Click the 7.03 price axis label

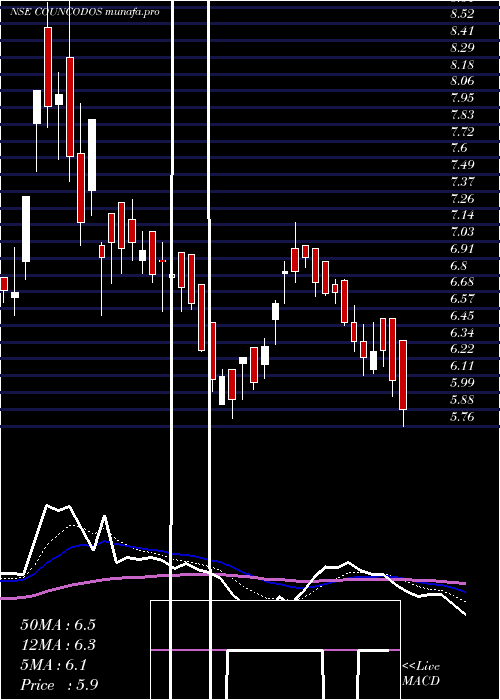click(462, 232)
